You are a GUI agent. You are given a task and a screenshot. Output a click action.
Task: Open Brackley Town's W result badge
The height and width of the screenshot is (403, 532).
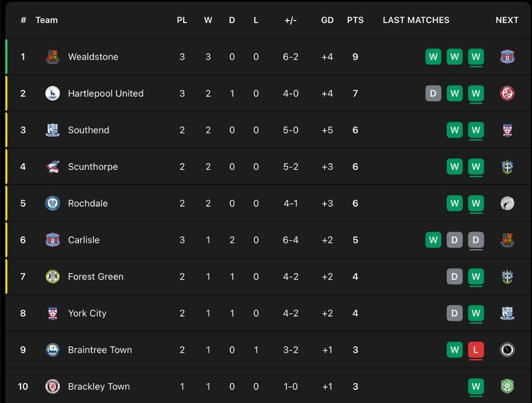click(476, 387)
